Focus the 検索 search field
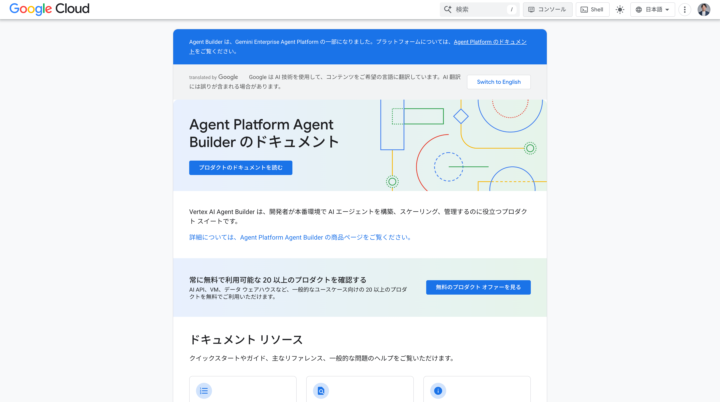 tap(479, 9)
